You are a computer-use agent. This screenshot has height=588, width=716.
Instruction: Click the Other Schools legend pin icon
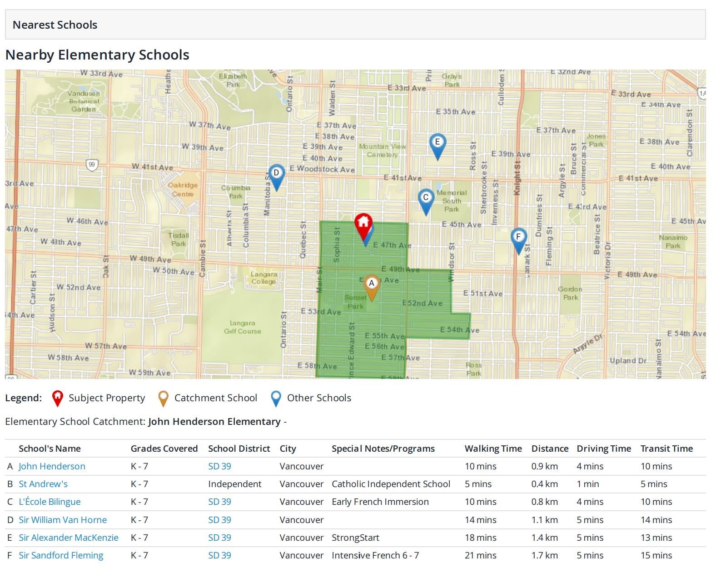[276, 399]
